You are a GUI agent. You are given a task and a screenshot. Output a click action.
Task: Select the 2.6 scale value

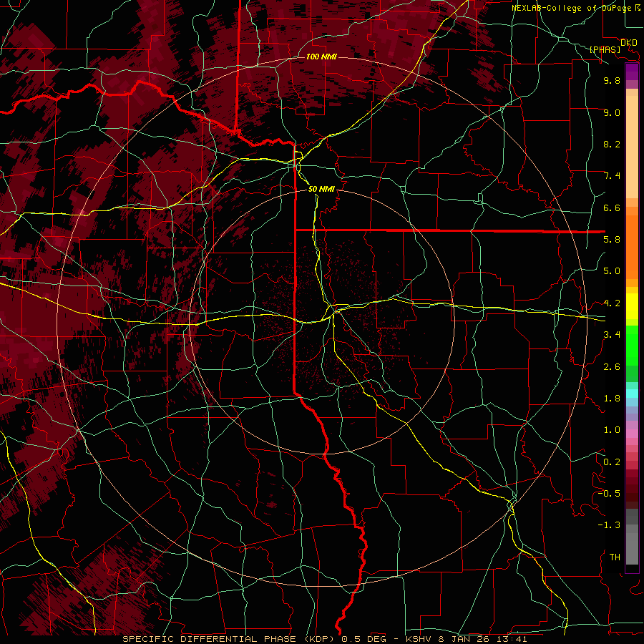click(612, 367)
